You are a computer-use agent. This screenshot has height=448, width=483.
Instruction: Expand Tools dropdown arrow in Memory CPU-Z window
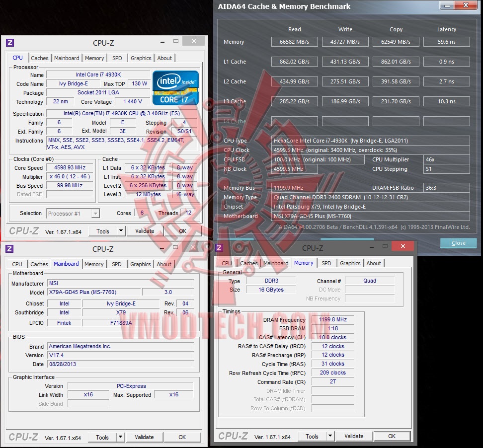330,436
